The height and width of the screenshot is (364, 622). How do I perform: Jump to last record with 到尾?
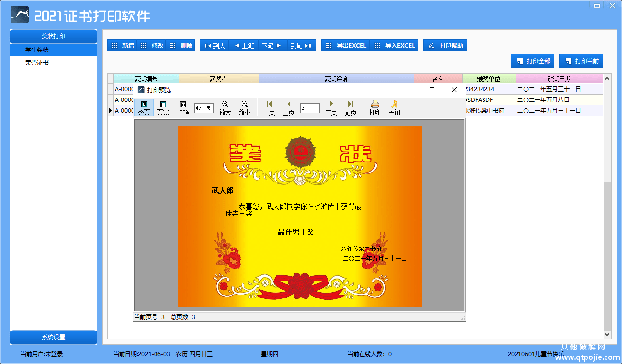(x=302, y=46)
